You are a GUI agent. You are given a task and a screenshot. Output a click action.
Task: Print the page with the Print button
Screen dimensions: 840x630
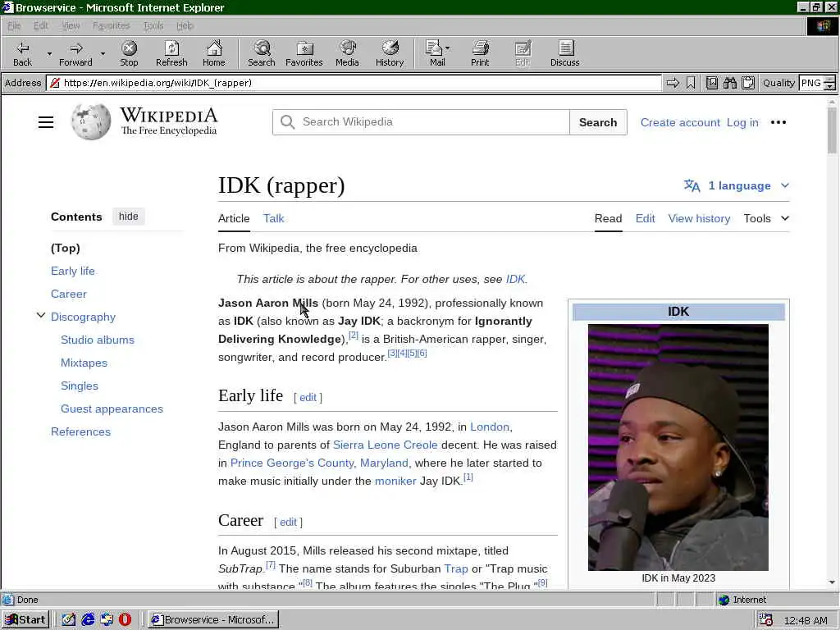point(480,53)
